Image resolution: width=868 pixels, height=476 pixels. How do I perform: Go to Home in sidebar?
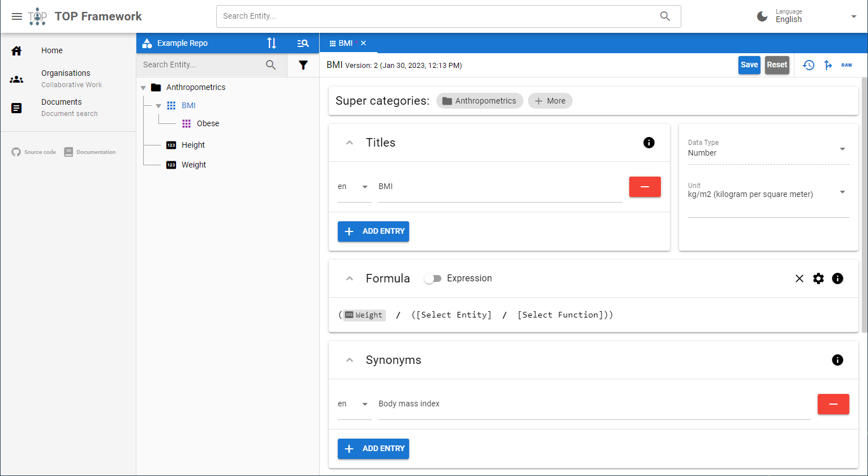pos(68,50)
